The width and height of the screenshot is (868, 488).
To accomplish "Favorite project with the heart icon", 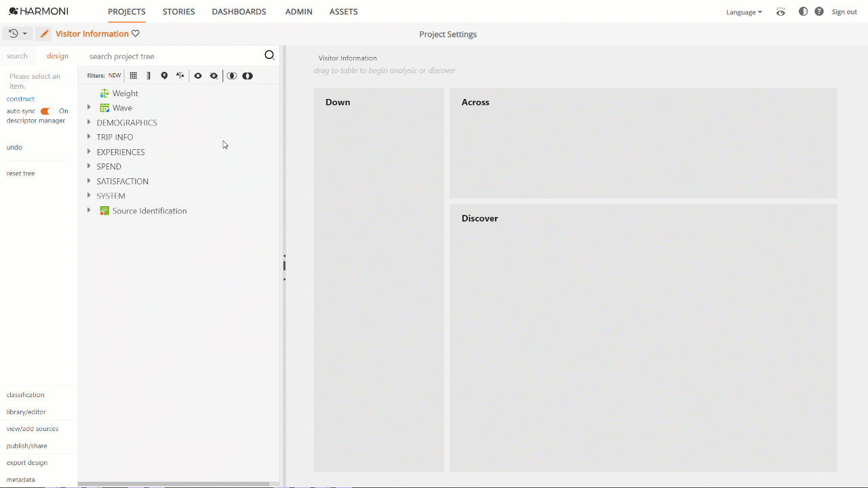I will pyautogui.click(x=136, y=34).
